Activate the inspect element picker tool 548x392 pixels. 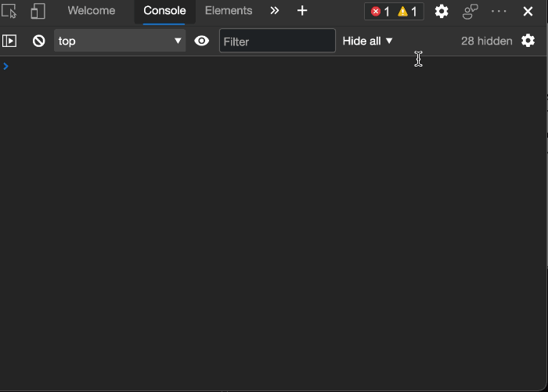click(x=9, y=11)
